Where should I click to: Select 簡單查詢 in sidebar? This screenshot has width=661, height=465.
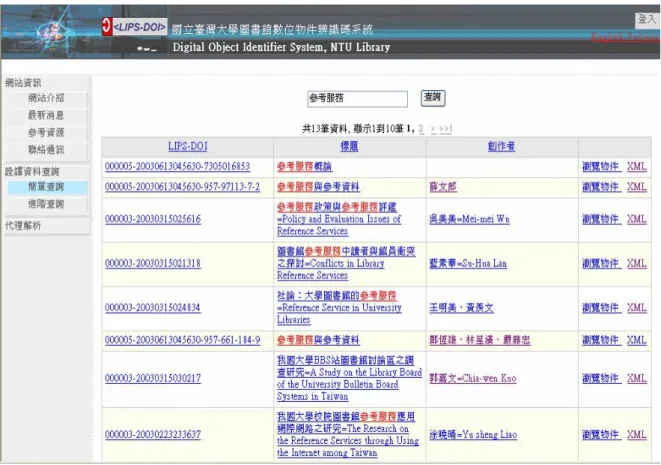[46, 187]
